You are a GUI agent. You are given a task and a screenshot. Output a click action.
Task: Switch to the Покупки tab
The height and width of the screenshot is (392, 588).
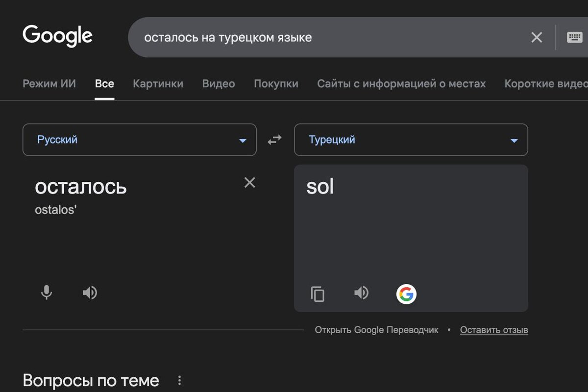pyautogui.click(x=276, y=84)
